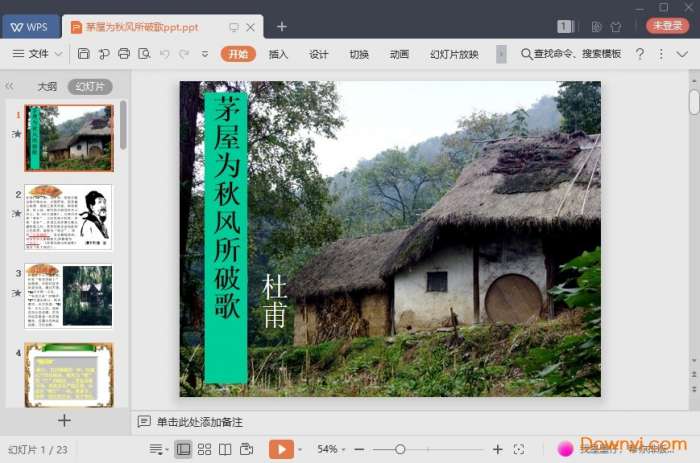The image size is (700, 463).
Task: Toggle normal view in the status bar
Action: coord(183,450)
